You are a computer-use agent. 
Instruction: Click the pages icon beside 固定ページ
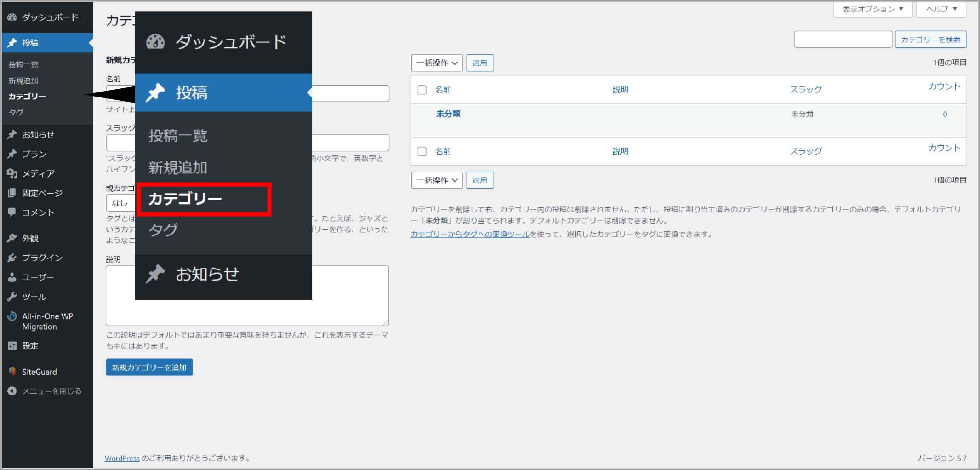tap(12, 193)
